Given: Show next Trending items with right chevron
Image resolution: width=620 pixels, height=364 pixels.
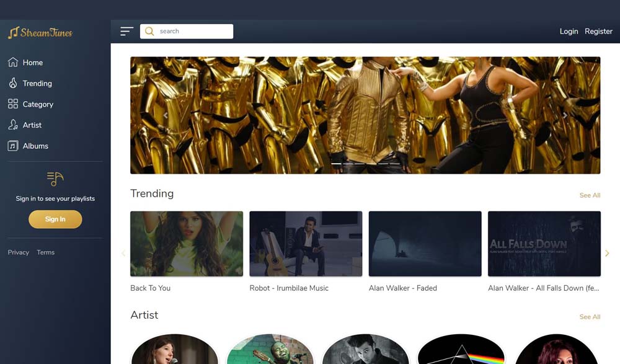Looking at the screenshot, I should 607,253.
